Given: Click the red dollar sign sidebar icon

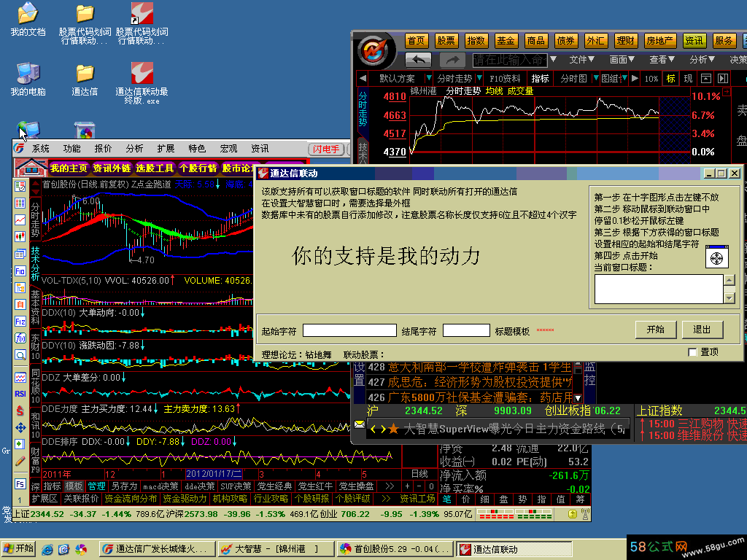Looking at the screenshot, I should [20, 411].
